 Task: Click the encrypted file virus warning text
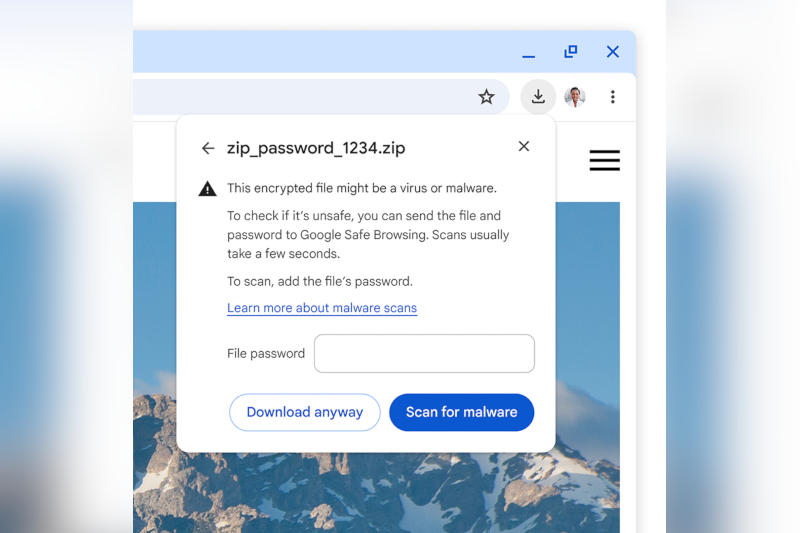click(362, 188)
